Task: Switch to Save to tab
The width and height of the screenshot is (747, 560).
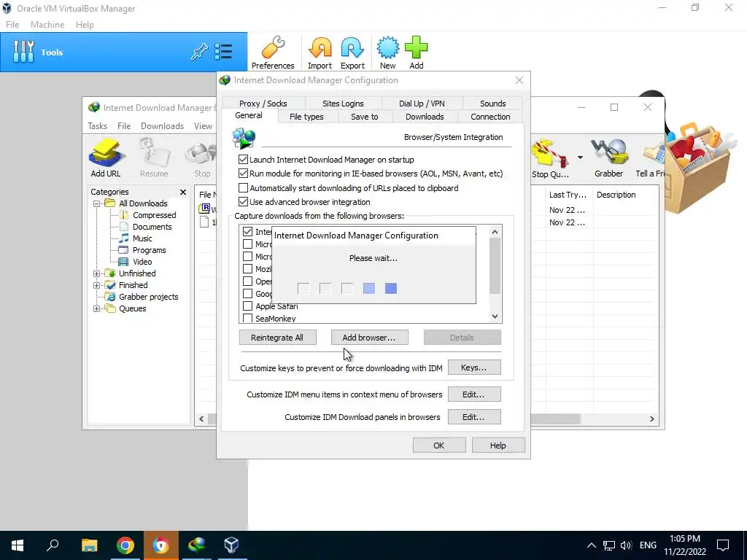Action: click(x=365, y=117)
